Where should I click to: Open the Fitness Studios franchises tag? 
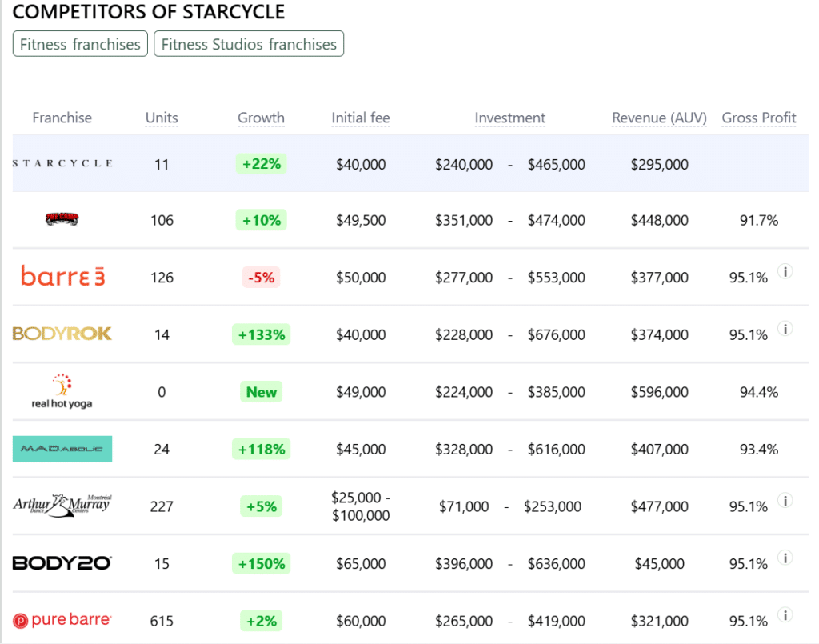tap(249, 44)
